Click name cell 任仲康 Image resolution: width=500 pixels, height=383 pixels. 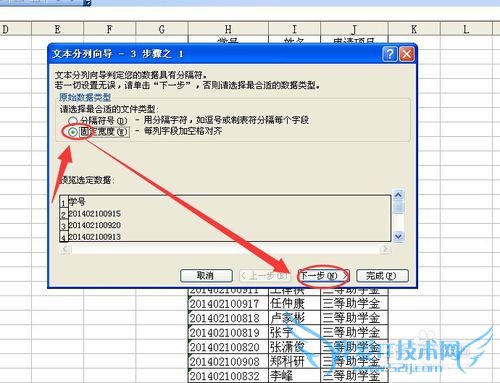tap(295, 303)
